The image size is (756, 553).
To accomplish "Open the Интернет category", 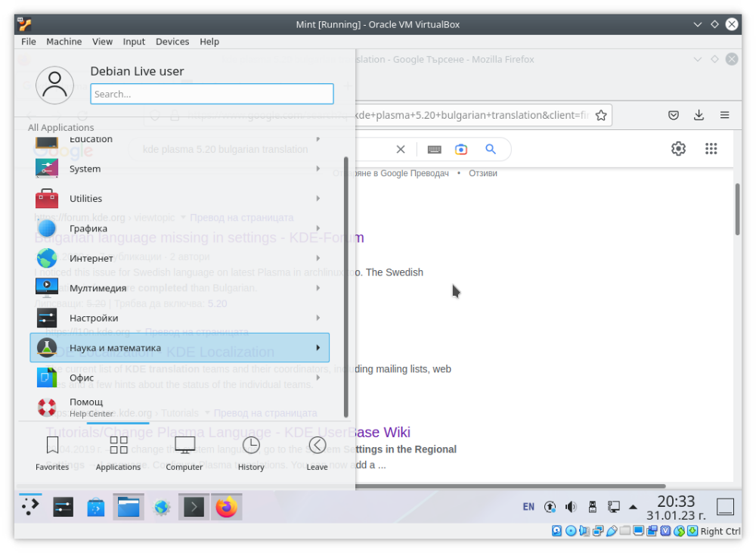I will (x=179, y=258).
